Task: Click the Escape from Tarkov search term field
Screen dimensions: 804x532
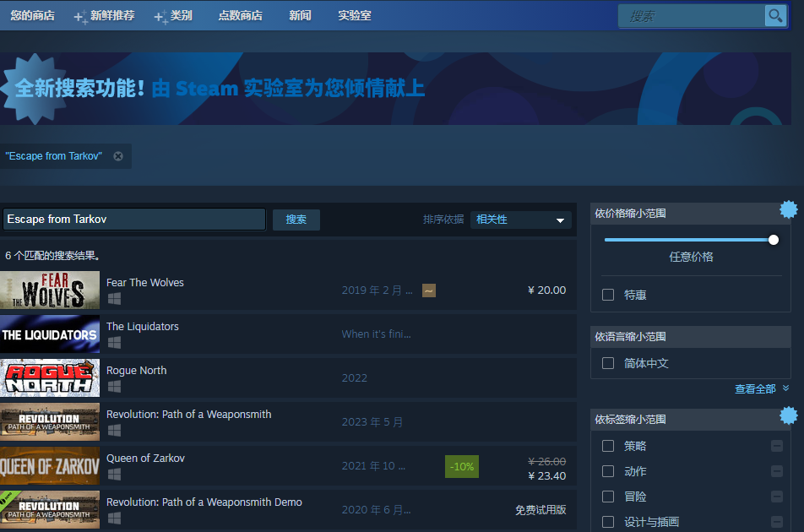Action: 134,220
